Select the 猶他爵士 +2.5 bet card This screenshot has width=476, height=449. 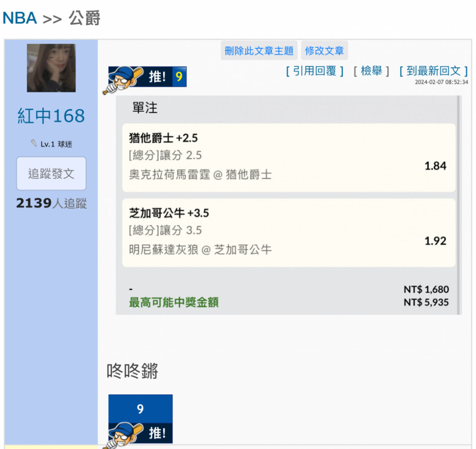click(289, 157)
